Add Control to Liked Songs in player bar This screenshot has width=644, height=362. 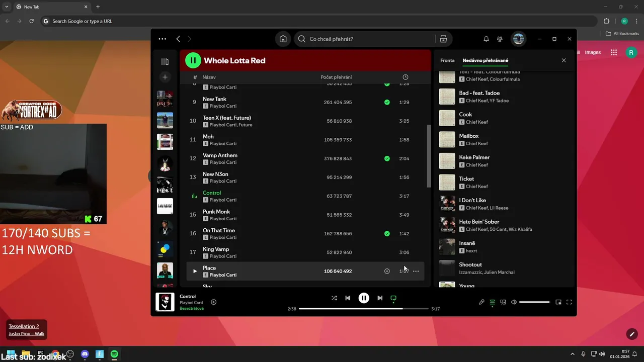pos(214,302)
